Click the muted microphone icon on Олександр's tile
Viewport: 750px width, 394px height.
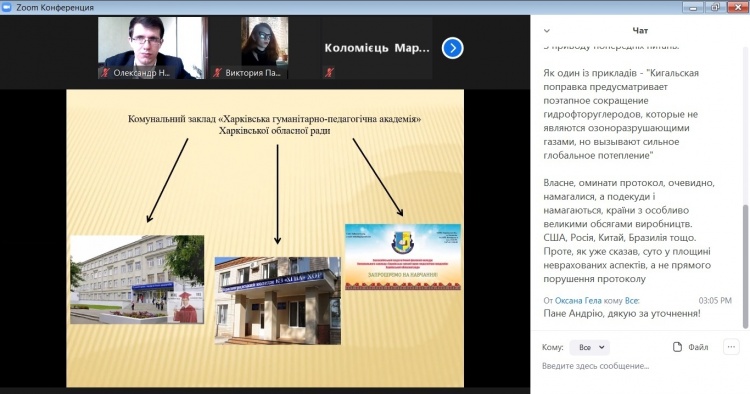(105, 73)
